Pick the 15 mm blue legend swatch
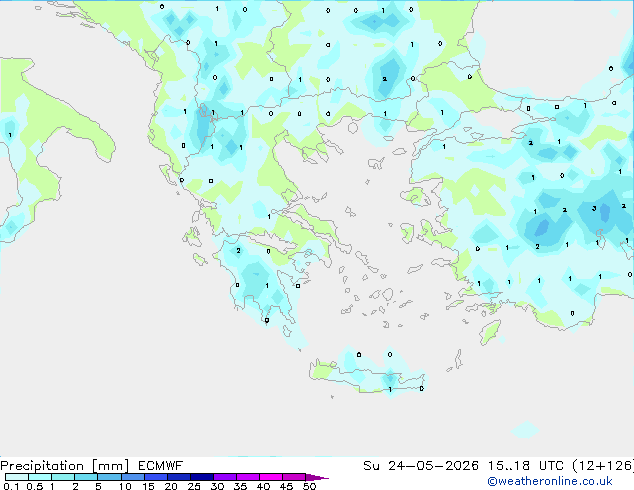 point(156,477)
